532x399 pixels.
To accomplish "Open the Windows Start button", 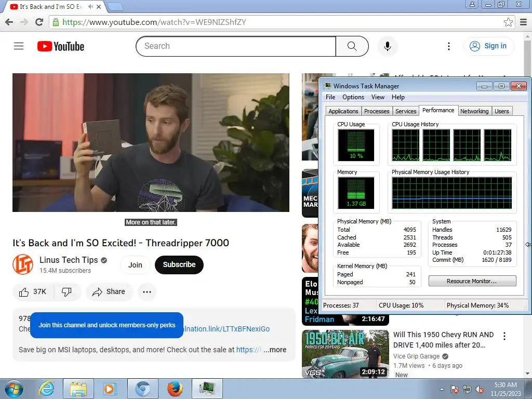I will [14, 389].
